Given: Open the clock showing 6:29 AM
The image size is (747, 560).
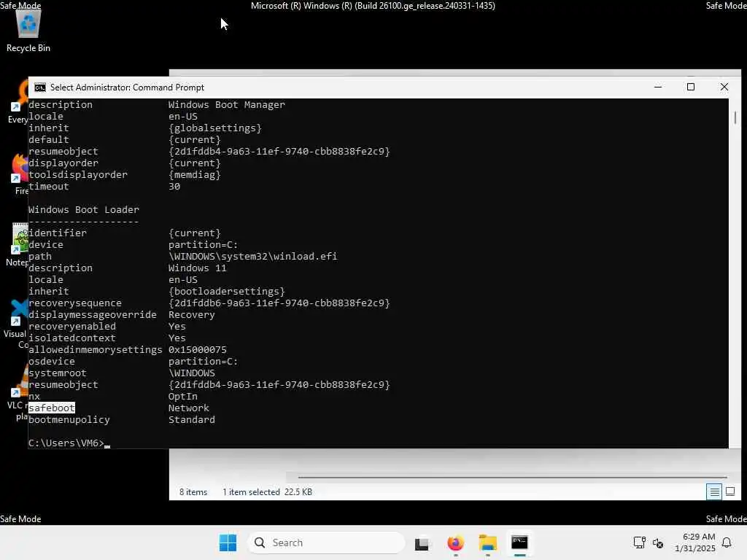Looking at the screenshot, I should (x=695, y=542).
